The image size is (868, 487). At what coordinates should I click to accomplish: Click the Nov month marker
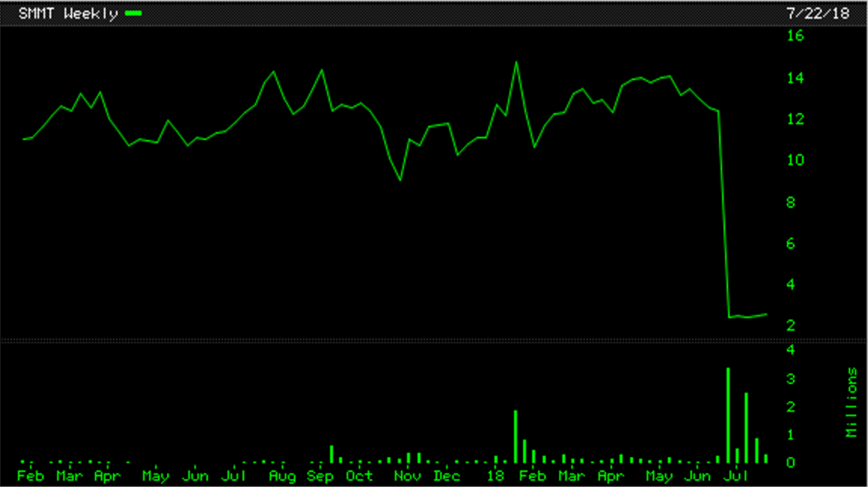point(407,476)
